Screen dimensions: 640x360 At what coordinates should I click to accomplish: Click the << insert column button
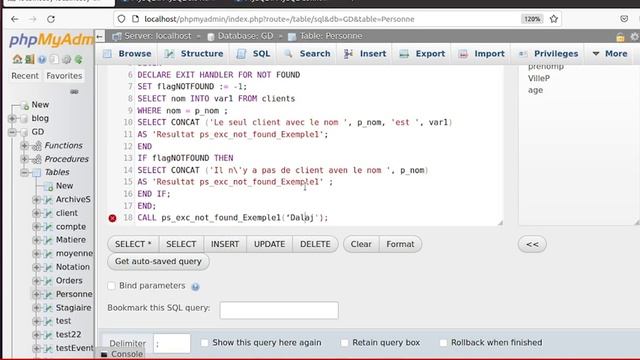(532, 244)
